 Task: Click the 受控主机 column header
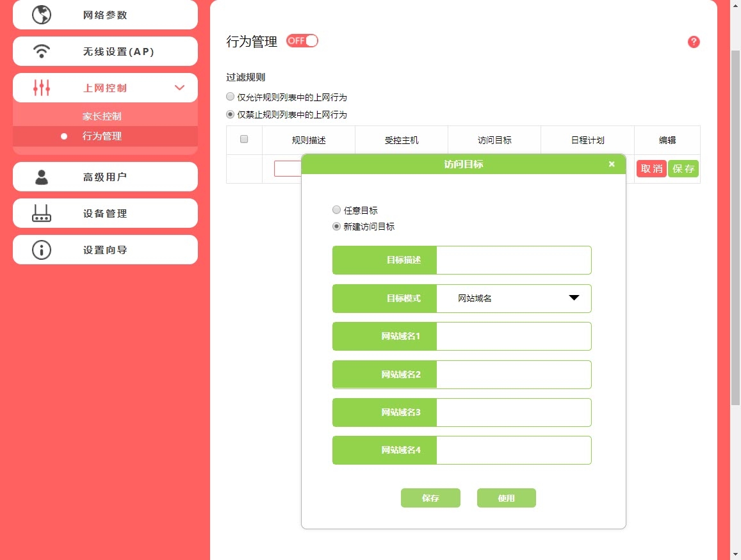401,140
